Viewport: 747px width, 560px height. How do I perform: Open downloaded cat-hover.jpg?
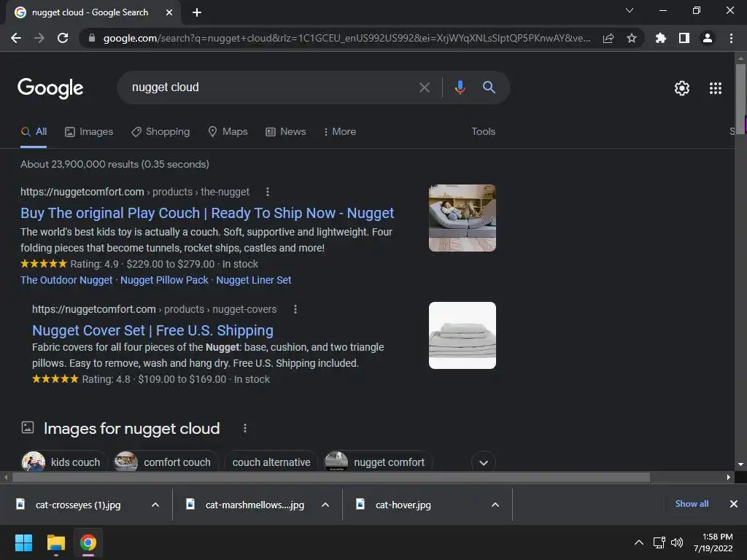[403, 505]
